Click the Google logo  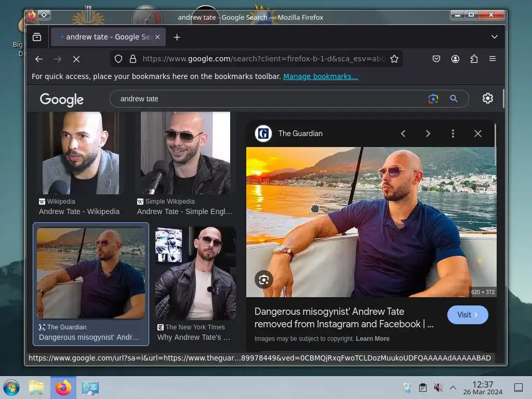61,99
